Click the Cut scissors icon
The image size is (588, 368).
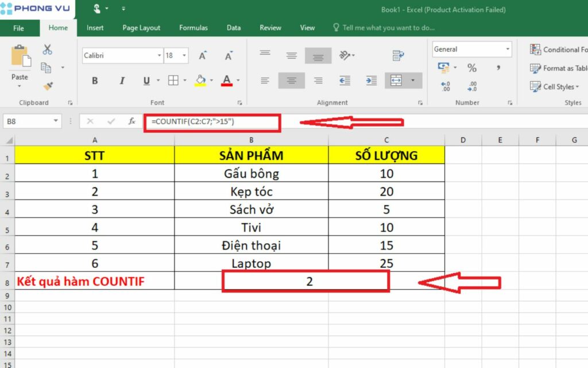click(47, 50)
